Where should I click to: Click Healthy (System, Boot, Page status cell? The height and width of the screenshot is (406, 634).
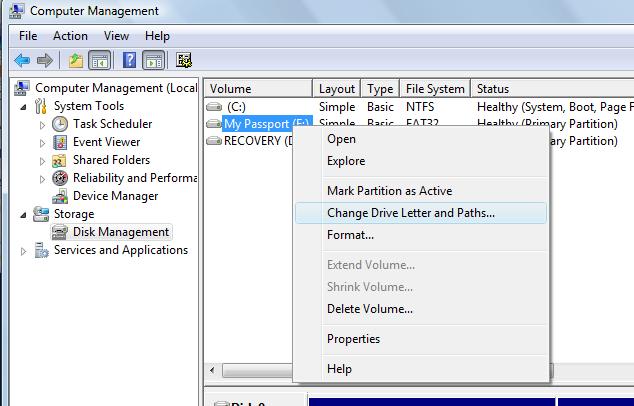[555, 107]
